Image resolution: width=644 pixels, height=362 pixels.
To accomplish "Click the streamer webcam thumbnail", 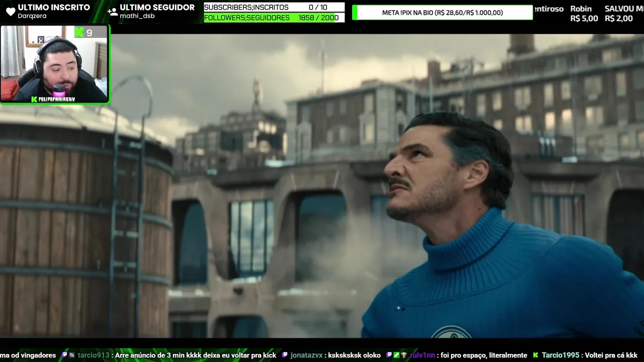I will point(55,64).
